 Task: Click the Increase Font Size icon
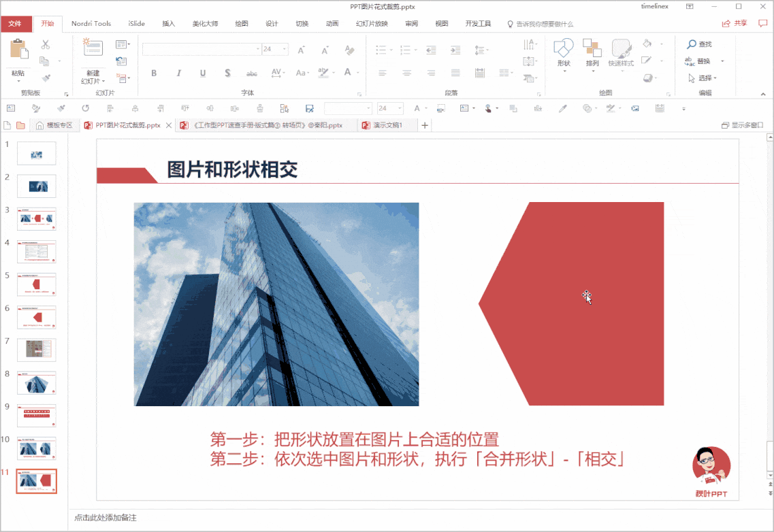pyautogui.click(x=301, y=50)
